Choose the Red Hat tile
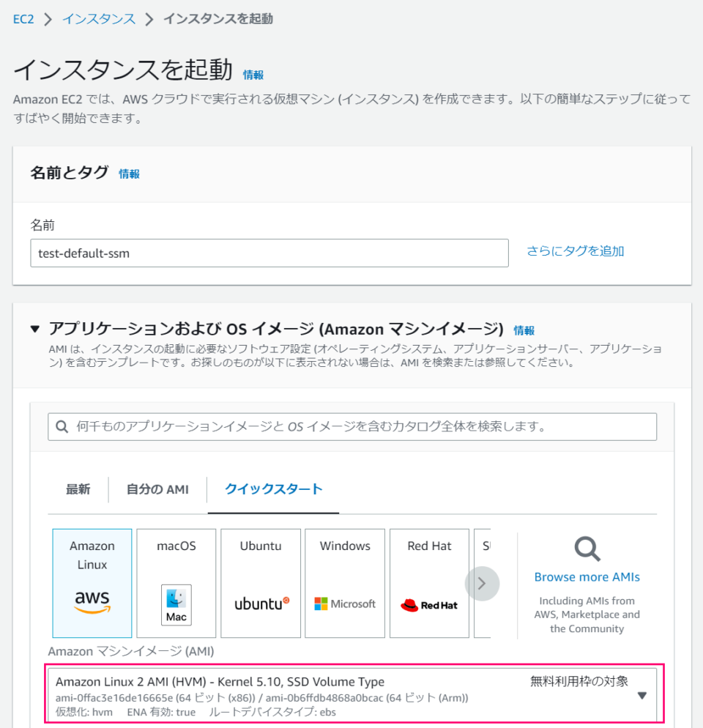 click(429, 583)
